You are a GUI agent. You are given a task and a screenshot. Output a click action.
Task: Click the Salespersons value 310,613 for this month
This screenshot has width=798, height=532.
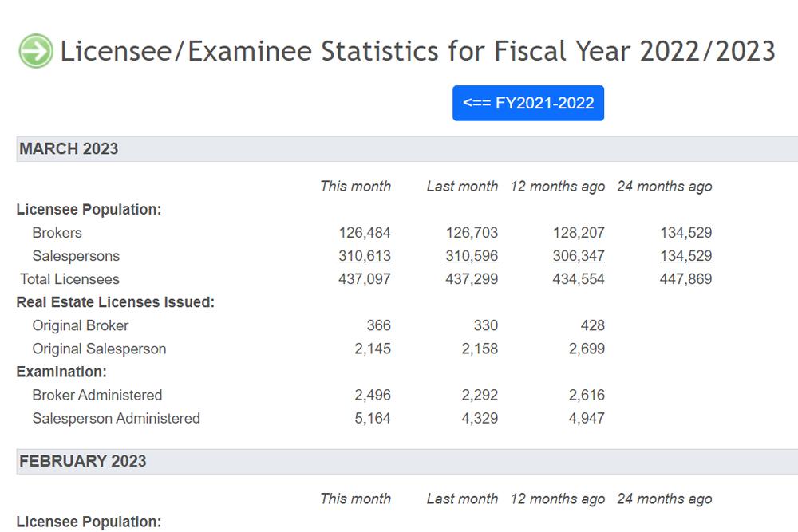coord(365,256)
